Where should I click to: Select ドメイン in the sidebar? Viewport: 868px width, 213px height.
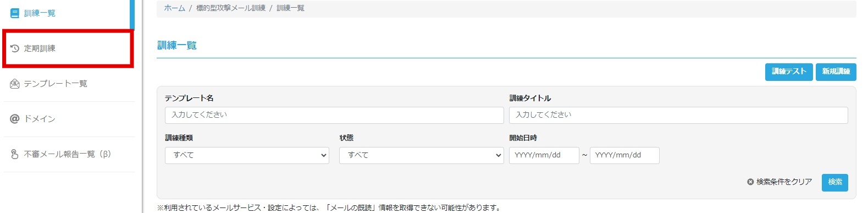68,119
